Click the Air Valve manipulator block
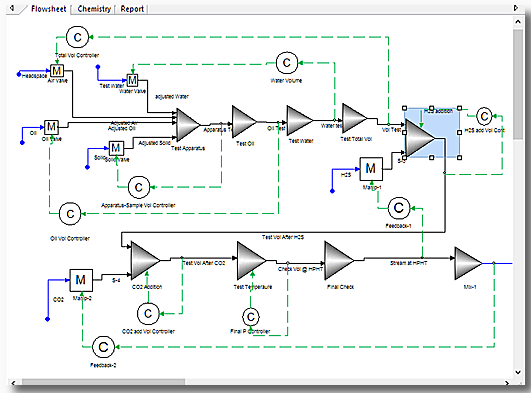531x393 pixels. click(x=57, y=71)
